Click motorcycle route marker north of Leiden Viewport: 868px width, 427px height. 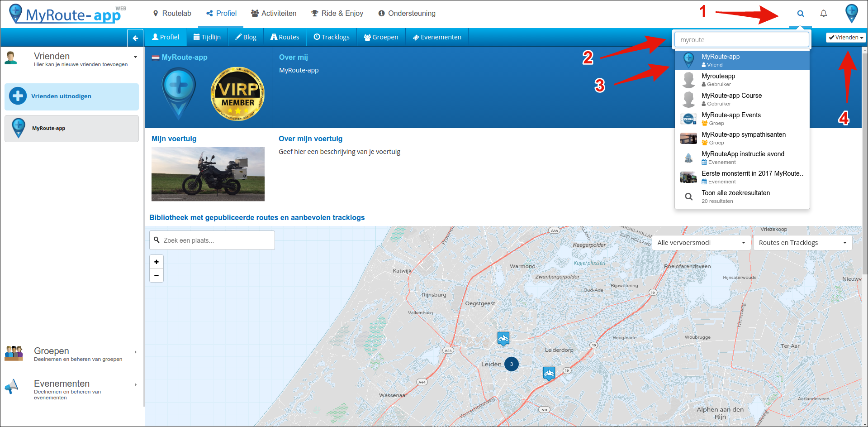tap(503, 339)
